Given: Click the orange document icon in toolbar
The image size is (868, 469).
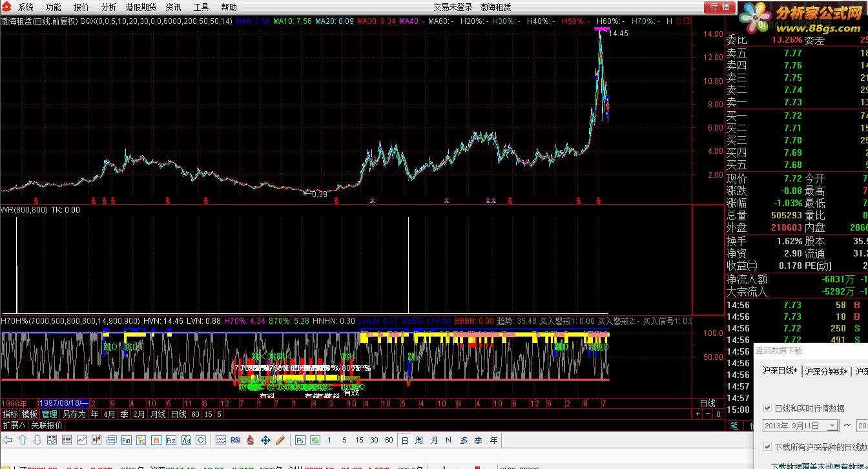Looking at the screenshot, I should [x=156, y=440].
